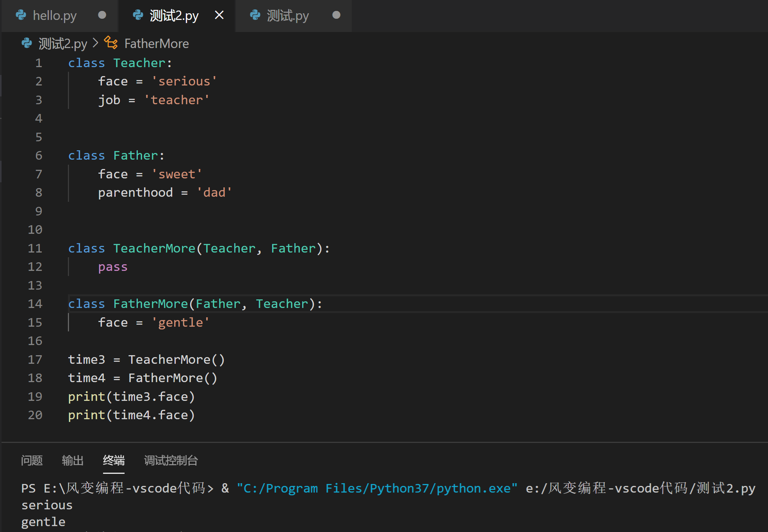This screenshot has height=532, width=768.
Task: Click 'time4' variable on line 18
Action: (87, 378)
